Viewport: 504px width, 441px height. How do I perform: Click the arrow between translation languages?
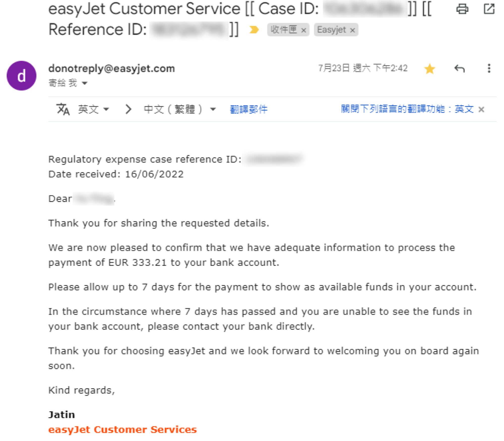click(128, 109)
